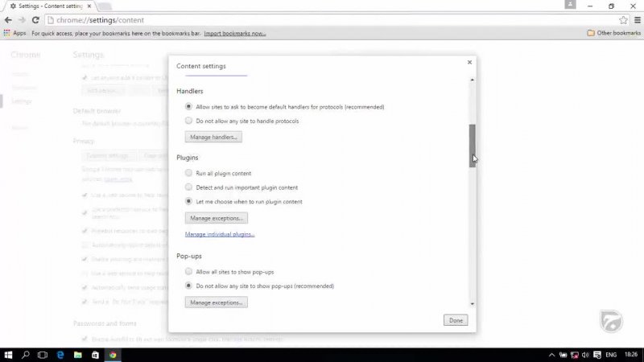Screen dimensions: 644x362
Task: Open Manage individual plugins link
Action: click(220, 234)
